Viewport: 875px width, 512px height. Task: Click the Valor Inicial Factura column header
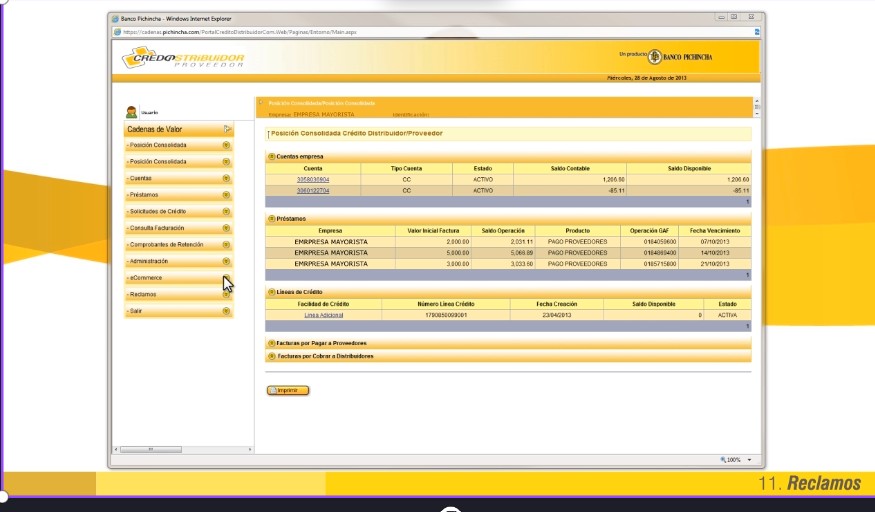tap(434, 231)
